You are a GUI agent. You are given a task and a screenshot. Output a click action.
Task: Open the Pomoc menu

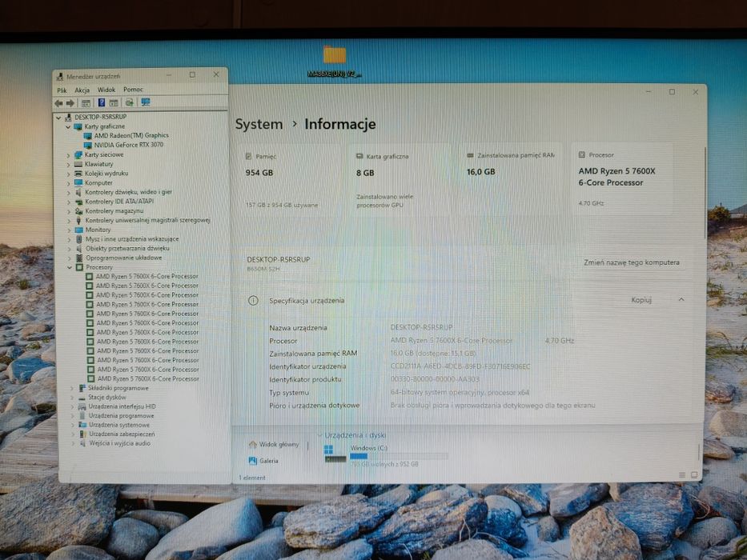(x=133, y=90)
